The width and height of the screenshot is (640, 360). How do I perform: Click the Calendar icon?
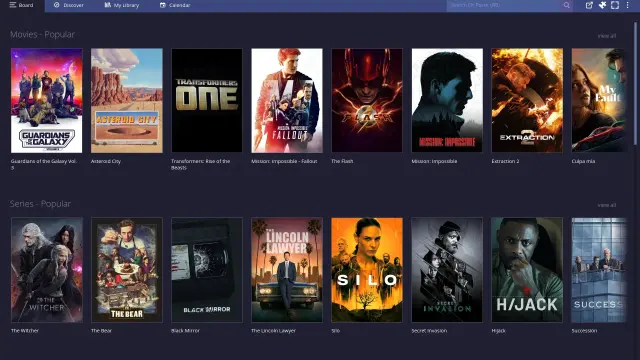[162, 5]
